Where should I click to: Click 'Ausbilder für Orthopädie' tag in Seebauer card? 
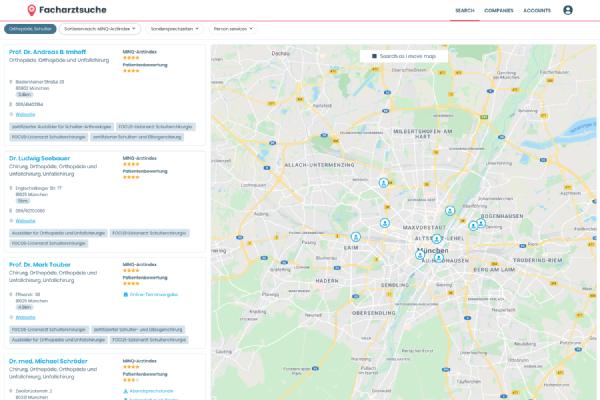click(x=58, y=233)
